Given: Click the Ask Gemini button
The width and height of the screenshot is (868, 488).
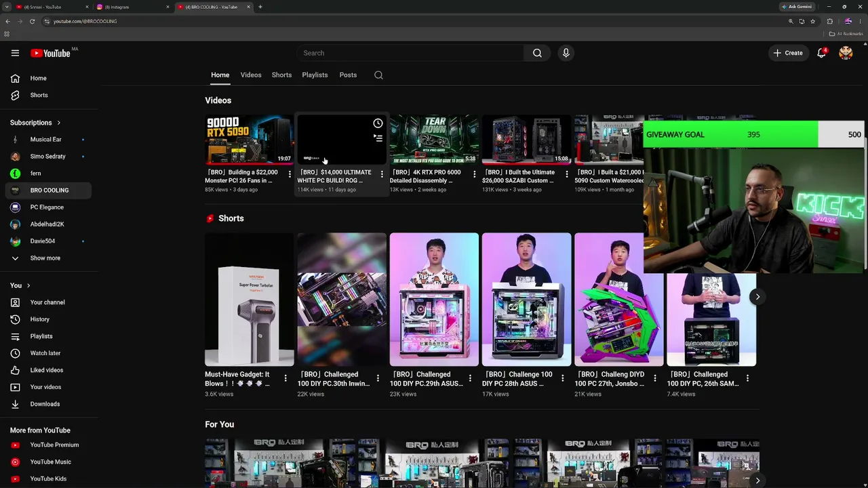Looking at the screenshot, I should coord(797,7).
